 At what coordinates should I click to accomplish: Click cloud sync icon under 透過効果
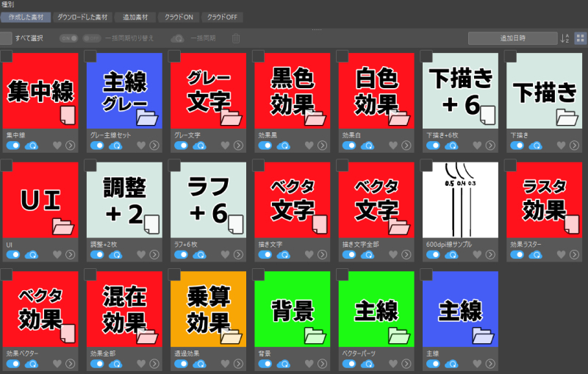click(x=198, y=364)
